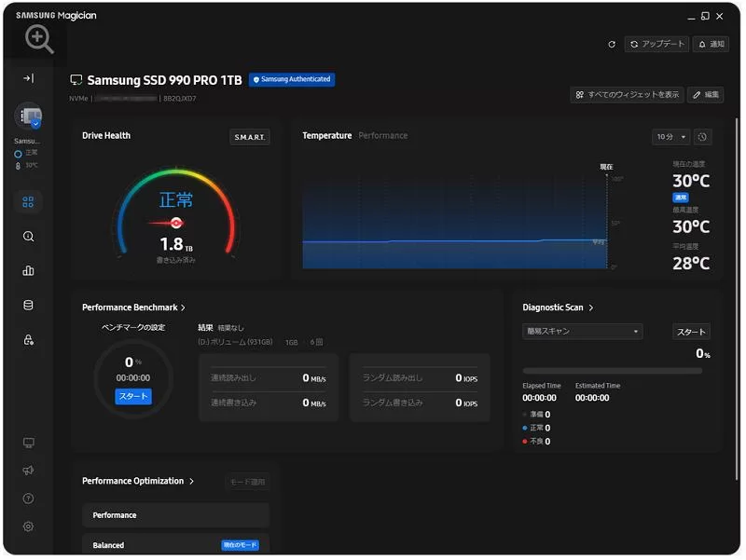Screen dimensions: 746x560
Task: Expand the Diagnostic Scan section chevron
Action: coord(591,307)
